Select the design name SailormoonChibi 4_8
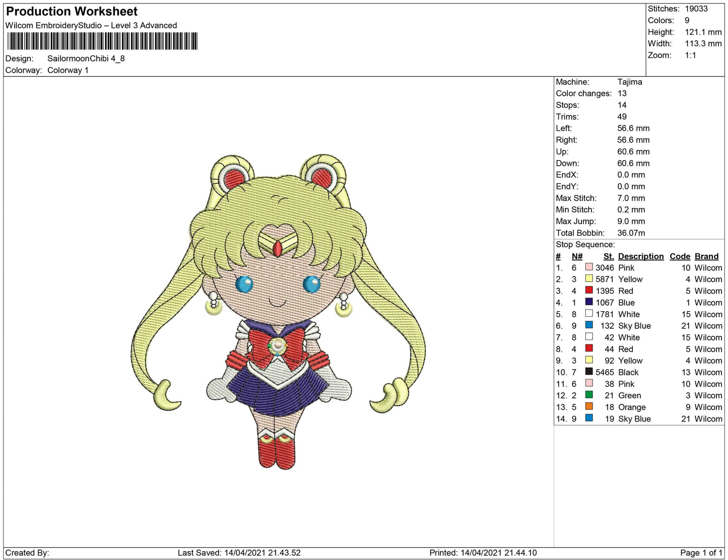Image resolution: width=728 pixels, height=560 pixels. (x=86, y=58)
